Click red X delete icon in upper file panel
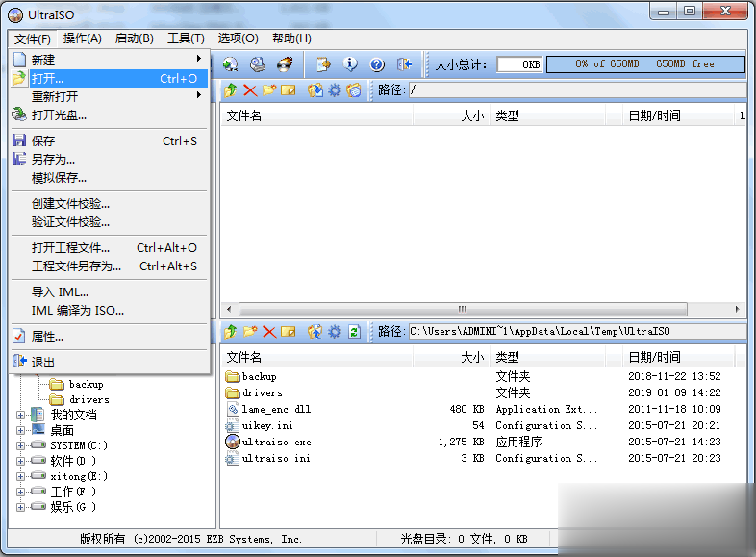The width and height of the screenshot is (756, 557). (250, 90)
